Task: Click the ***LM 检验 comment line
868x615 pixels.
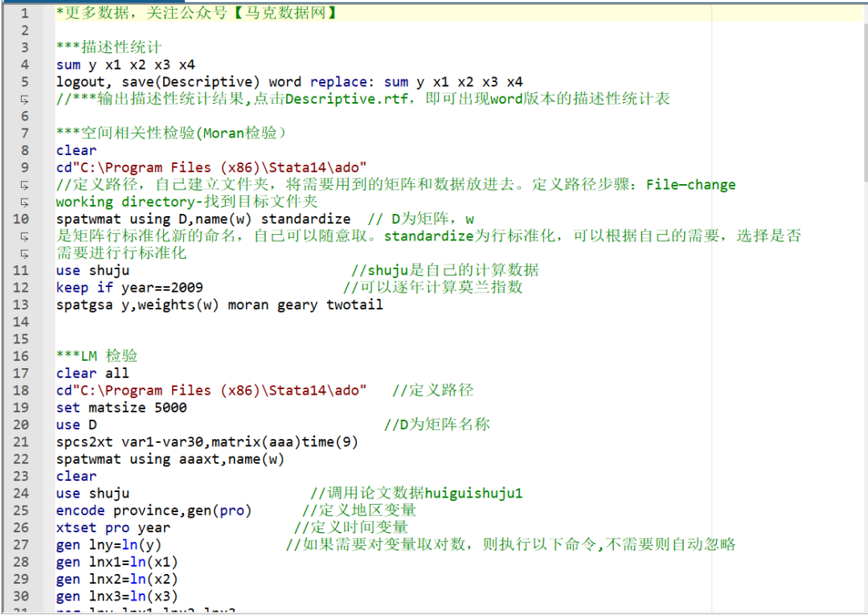Action: (97, 356)
